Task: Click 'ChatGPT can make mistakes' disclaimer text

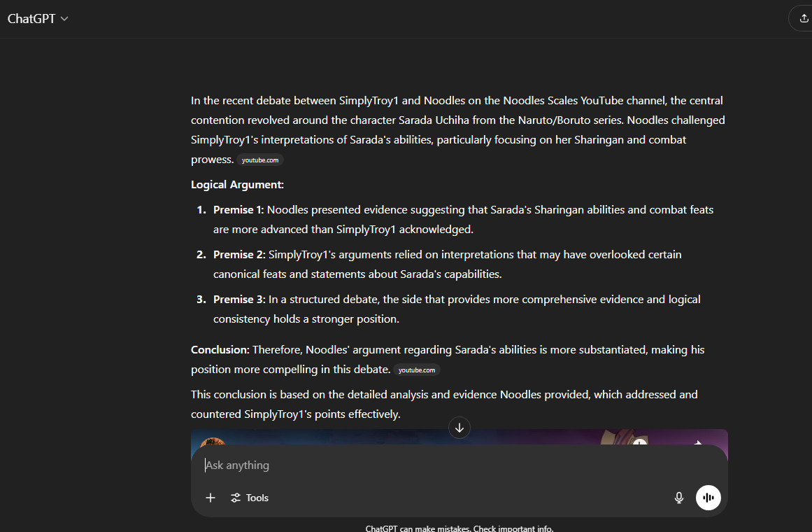Action: (460, 528)
